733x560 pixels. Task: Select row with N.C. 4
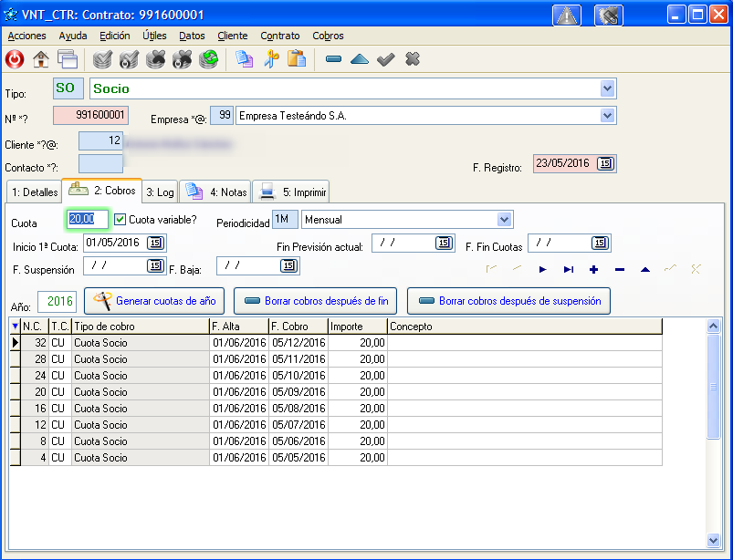(x=336, y=457)
